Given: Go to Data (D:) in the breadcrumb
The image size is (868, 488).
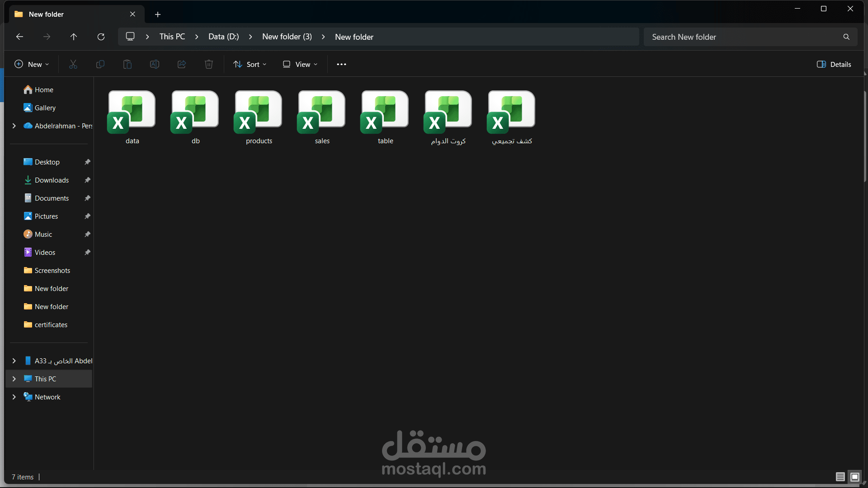Looking at the screenshot, I should 224,37.
